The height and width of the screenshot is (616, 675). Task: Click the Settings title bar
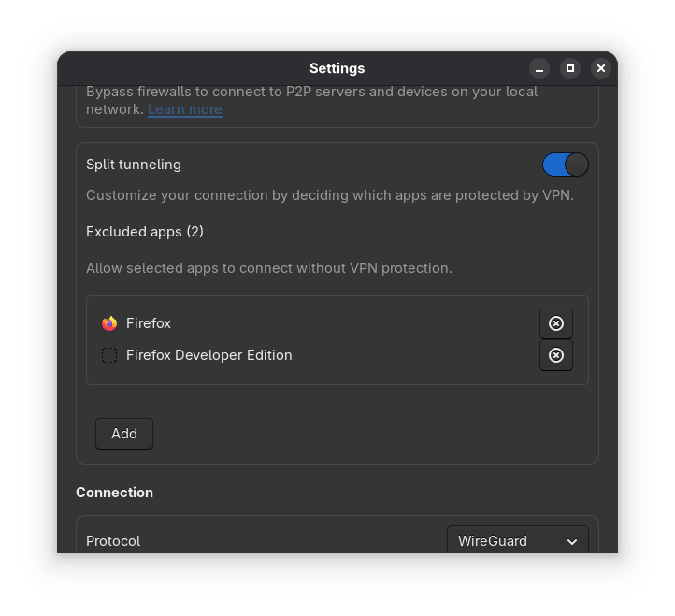pos(337,68)
